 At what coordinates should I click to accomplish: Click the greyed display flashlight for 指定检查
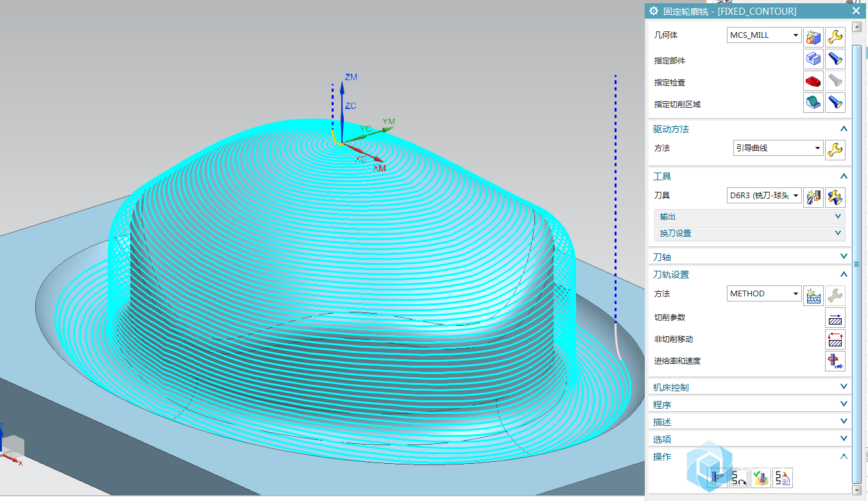pos(835,81)
